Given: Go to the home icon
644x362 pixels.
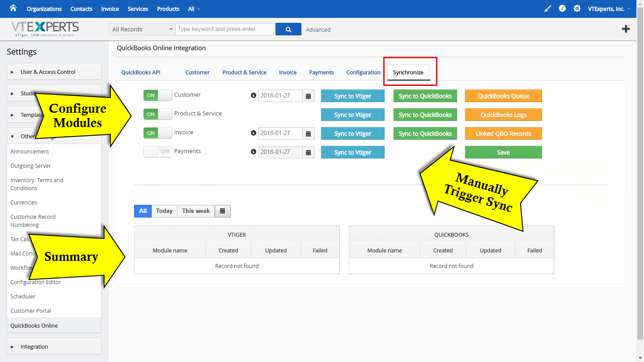Looking at the screenshot, I should (x=13, y=8).
